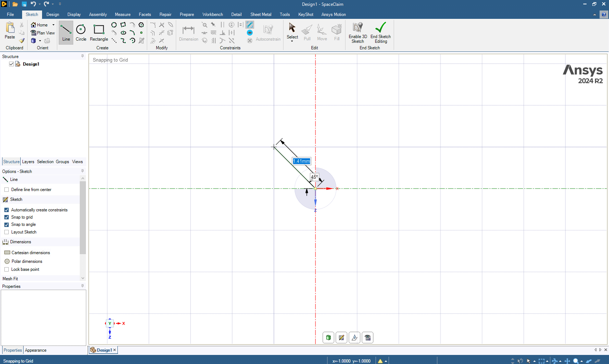This screenshot has height=364, width=609.
Task: Collapse the Dimensions options section
Action: [x=20, y=242]
